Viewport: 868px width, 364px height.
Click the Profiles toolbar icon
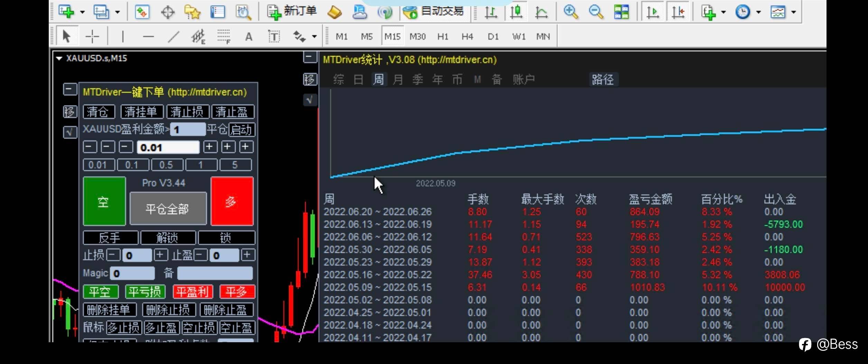(x=101, y=12)
